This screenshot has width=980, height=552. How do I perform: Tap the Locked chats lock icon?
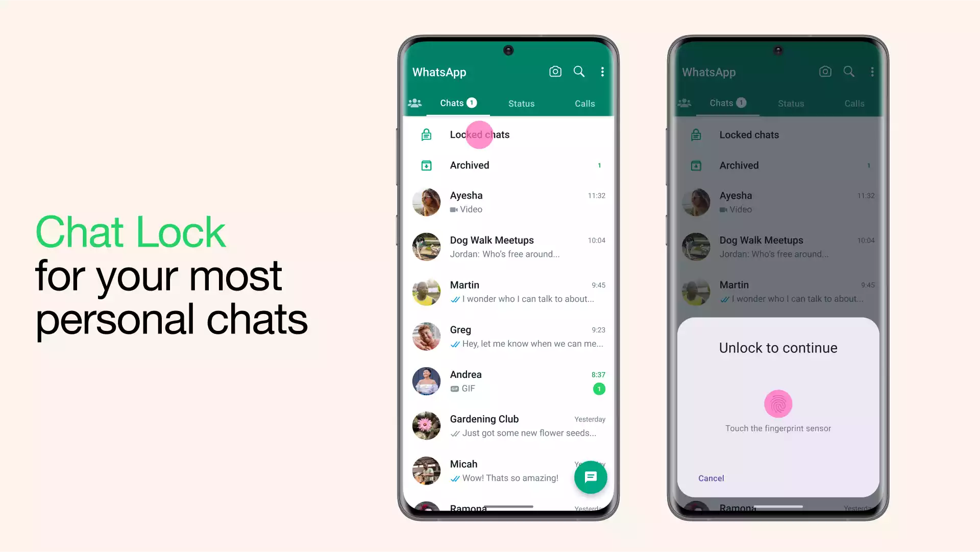point(426,134)
